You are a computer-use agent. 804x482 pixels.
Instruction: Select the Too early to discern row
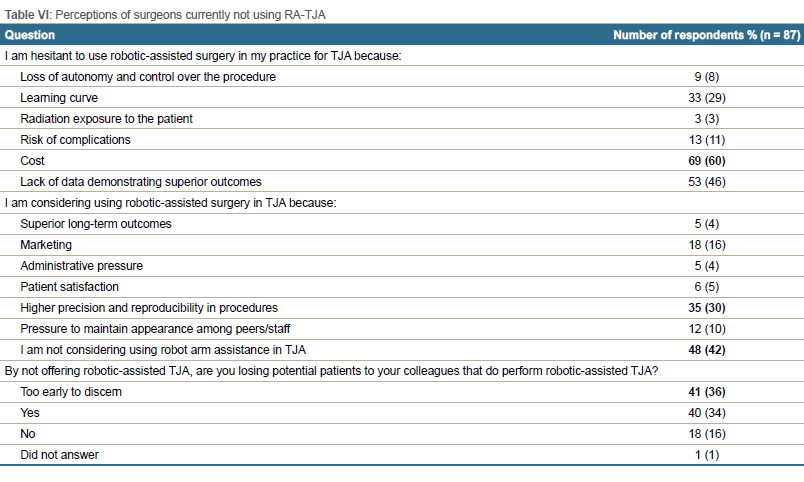[x=402, y=392]
